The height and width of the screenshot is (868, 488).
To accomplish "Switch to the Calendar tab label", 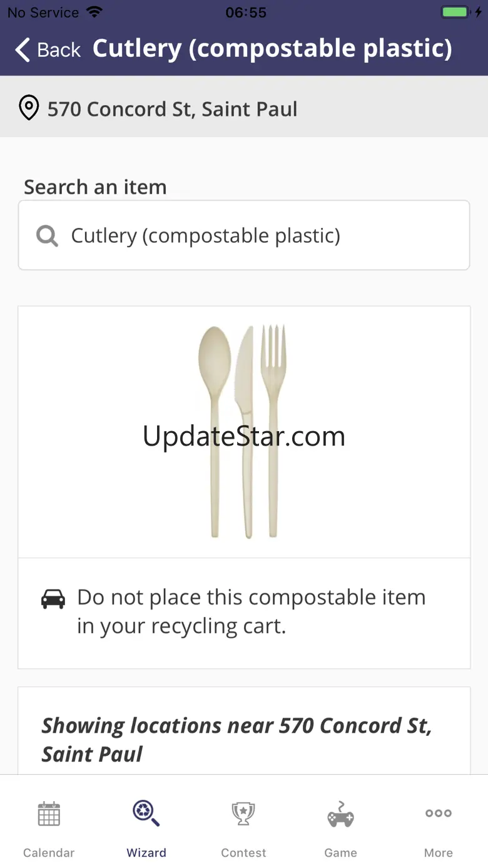I will pyautogui.click(x=49, y=852).
